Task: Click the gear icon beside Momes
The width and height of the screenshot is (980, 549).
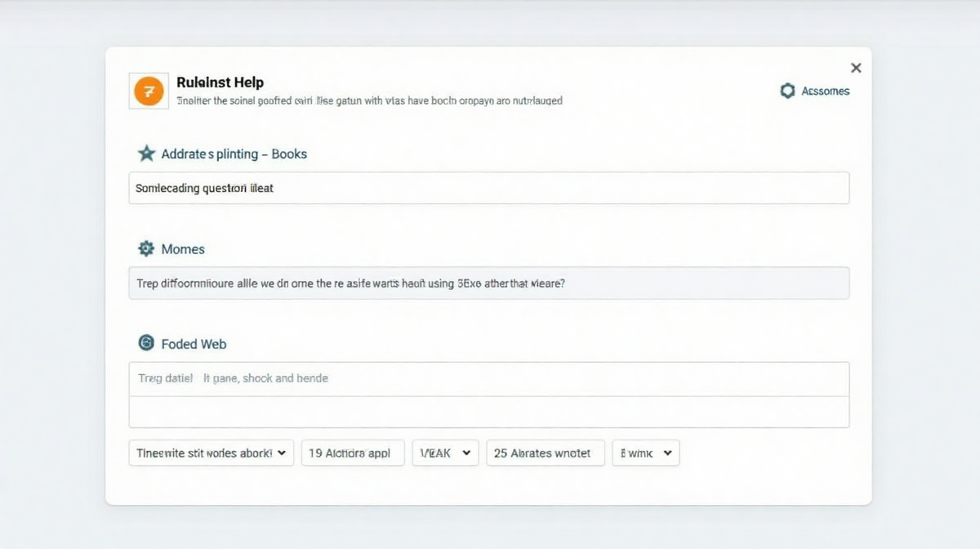Action: pyautogui.click(x=146, y=249)
